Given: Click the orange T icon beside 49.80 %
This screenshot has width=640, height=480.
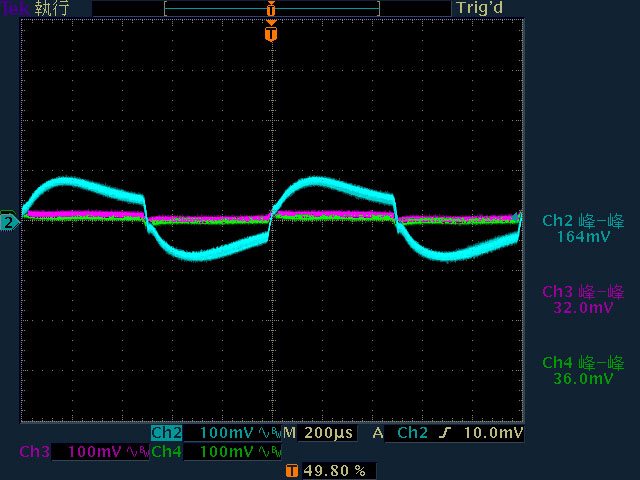Looking at the screenshot, I should (x=291, y=470).
